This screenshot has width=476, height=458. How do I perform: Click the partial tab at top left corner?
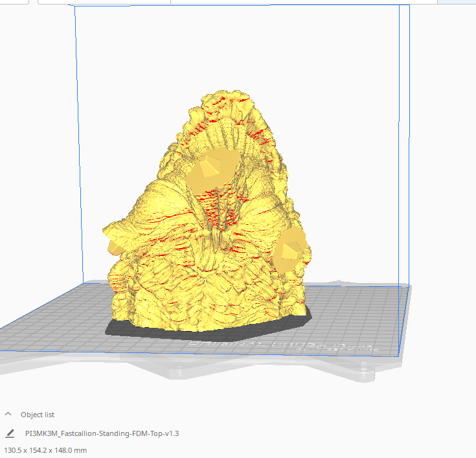click(14, 2)
